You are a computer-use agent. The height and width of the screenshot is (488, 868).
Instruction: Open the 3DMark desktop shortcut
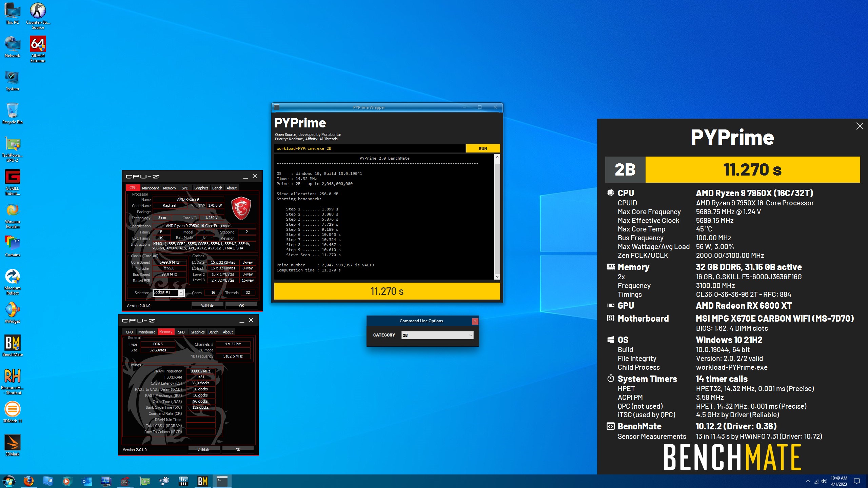(13, 445)
